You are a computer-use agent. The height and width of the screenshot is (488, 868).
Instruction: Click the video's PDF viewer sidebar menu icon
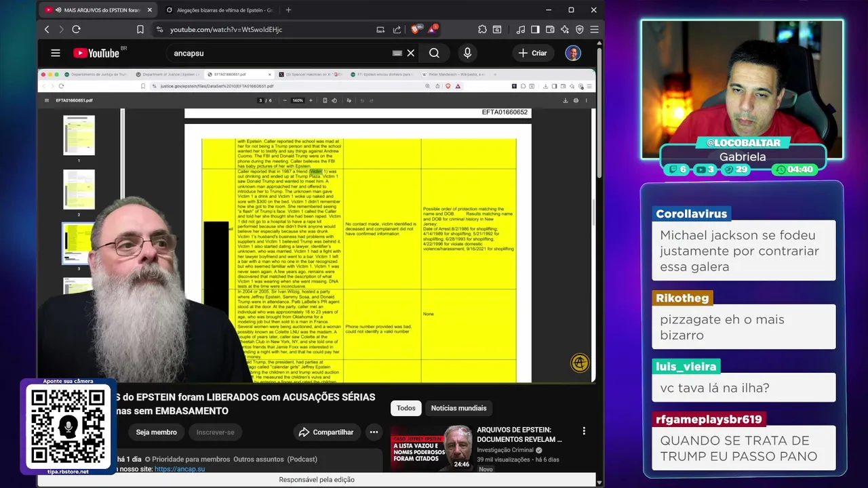pos(47,100)
